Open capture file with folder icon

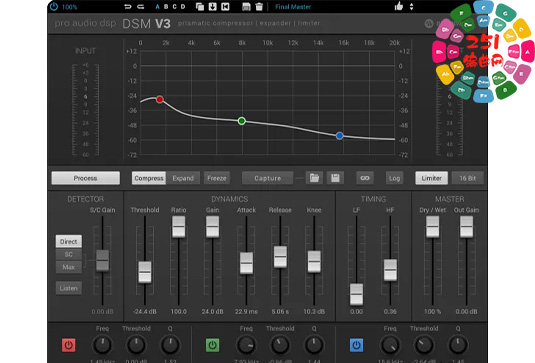(314, 178)
